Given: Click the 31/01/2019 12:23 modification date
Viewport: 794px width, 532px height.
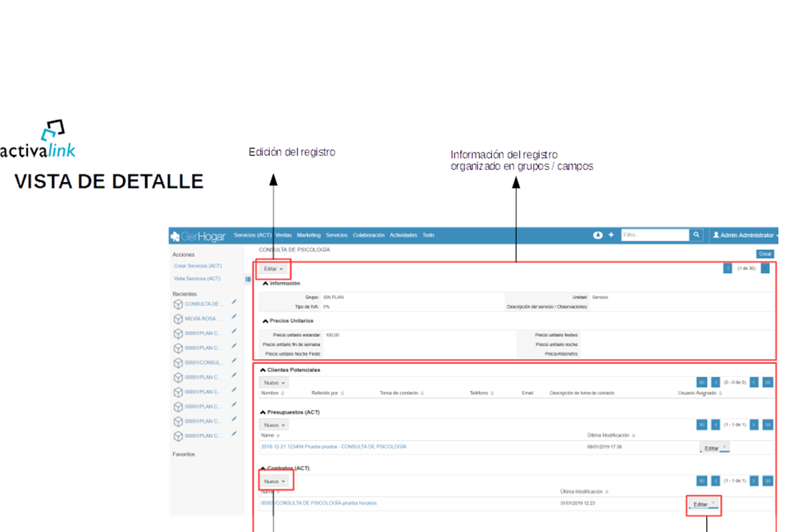Looking at the screenshot, I should pyautogui.click(x=577, y=503).
